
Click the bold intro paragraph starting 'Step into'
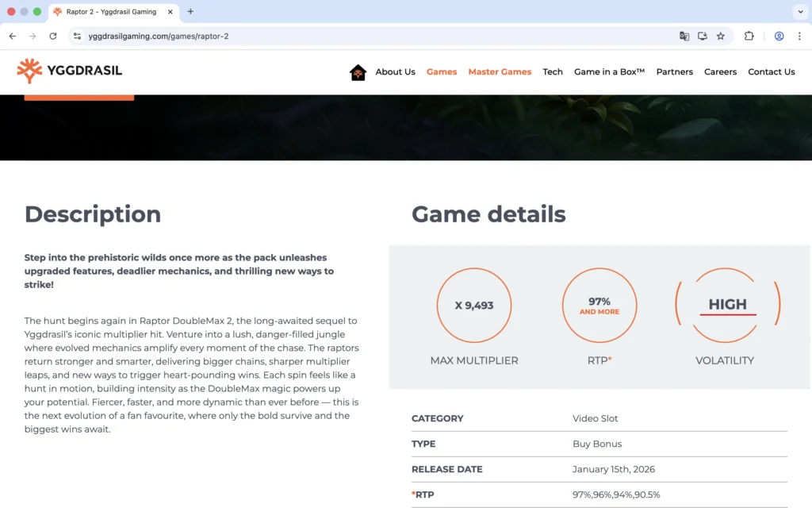pos(179,271)
